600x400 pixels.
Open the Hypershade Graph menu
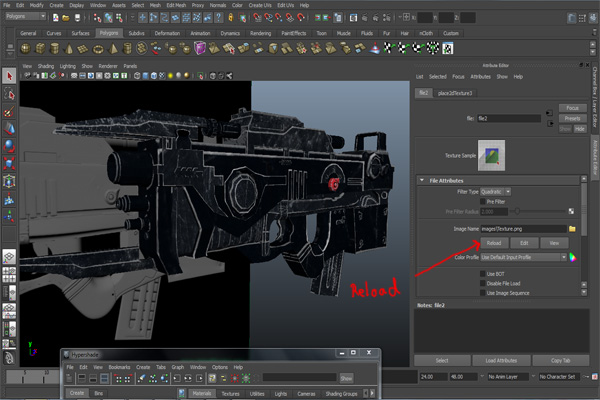point(178,367)
